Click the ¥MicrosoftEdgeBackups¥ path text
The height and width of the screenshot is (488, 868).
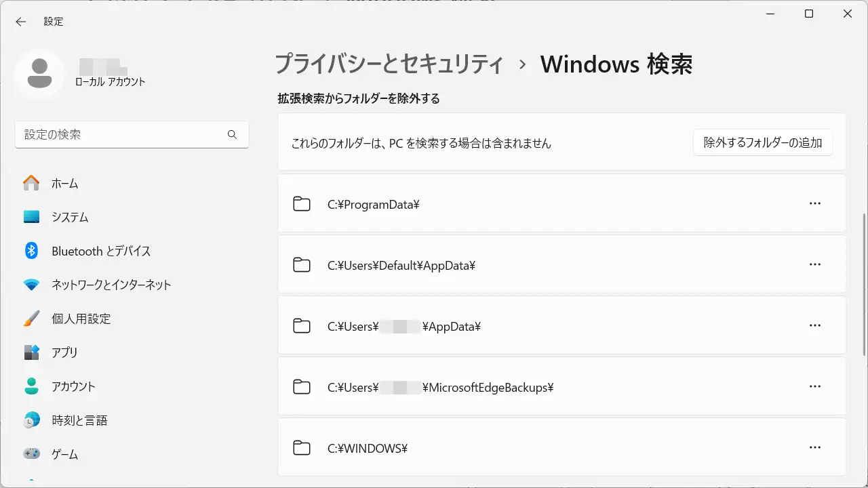pyautogui.click(x=488, y=387)
